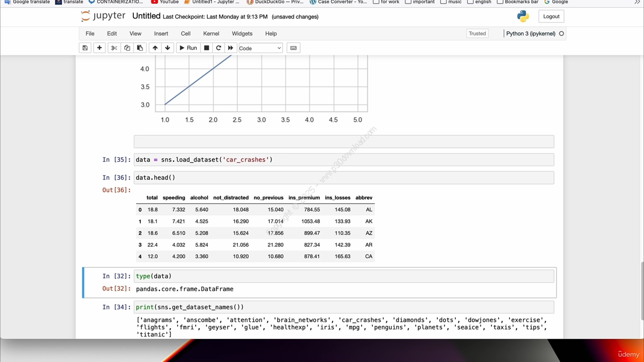This screenshot has height=362, width=644.
Task: Run the selected cell
Action: pyautogui.click(x=188, y=48)
